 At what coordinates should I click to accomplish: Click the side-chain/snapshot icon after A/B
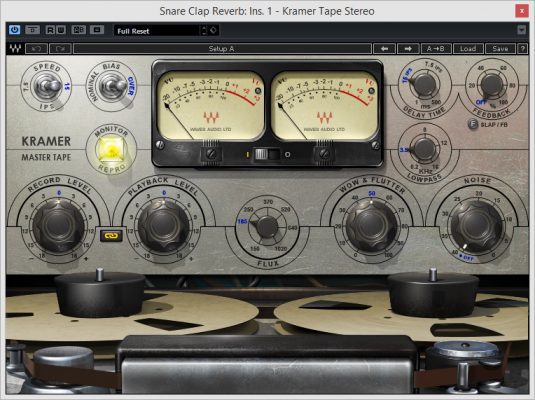click(x=97, y=30)
